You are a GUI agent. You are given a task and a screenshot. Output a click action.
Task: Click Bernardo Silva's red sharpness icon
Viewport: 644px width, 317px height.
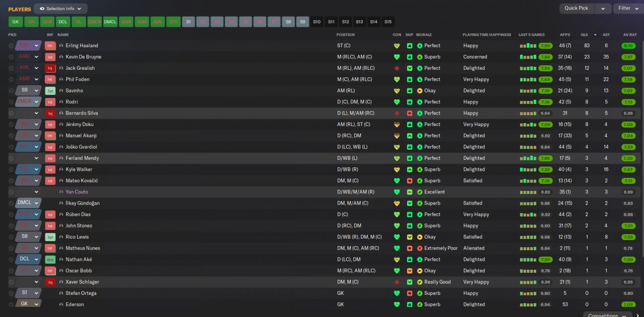(x=410, y=113)
